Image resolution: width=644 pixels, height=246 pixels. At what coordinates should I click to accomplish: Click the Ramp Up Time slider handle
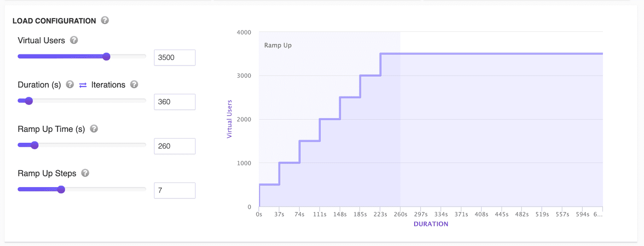click(35, 145)
